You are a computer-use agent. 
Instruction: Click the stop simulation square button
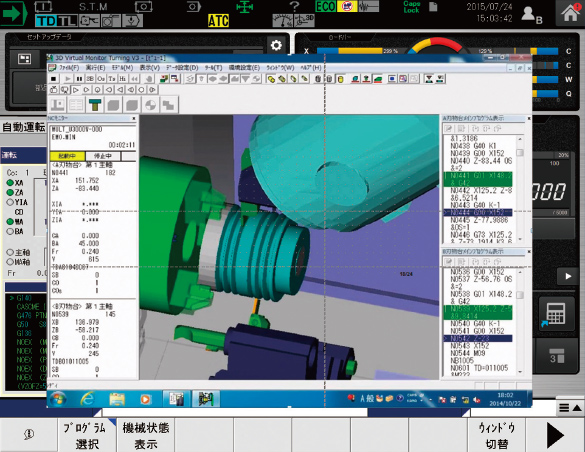(x=54, y=79)
